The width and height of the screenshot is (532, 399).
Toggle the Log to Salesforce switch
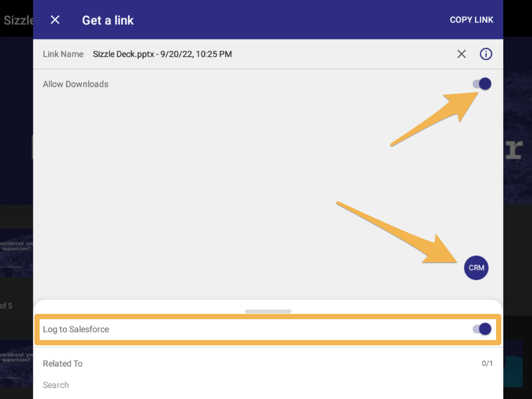[x=482, y=329]
